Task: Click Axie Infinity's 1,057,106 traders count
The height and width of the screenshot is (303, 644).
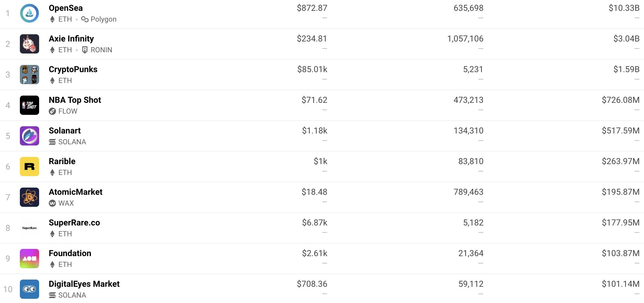Action: 465,39
